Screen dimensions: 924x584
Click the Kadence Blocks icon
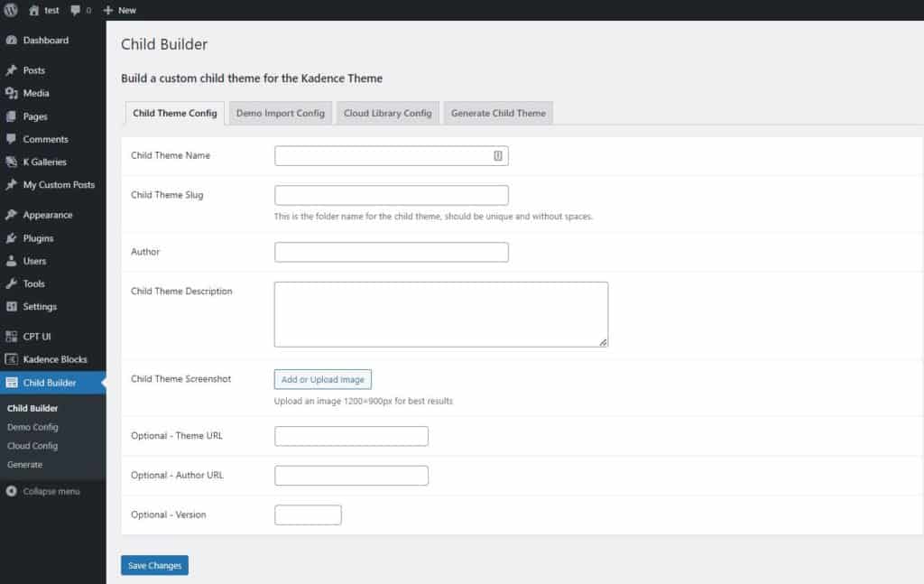11,359
